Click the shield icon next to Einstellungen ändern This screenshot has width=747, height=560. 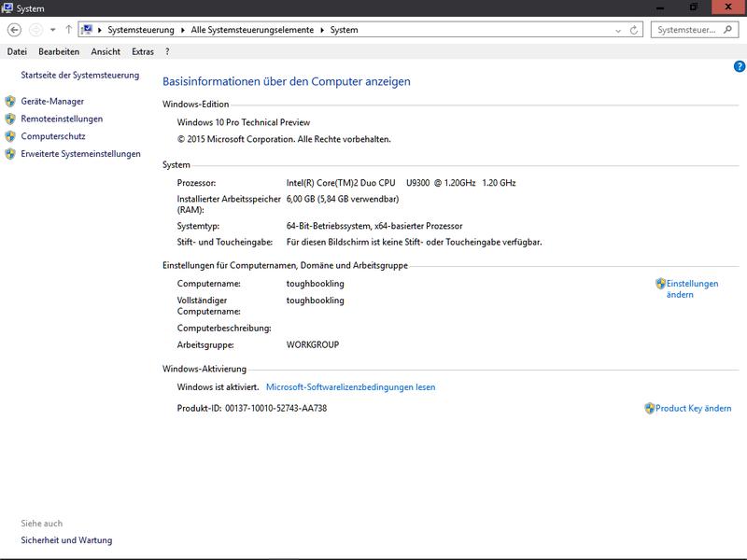coord(660,284)
